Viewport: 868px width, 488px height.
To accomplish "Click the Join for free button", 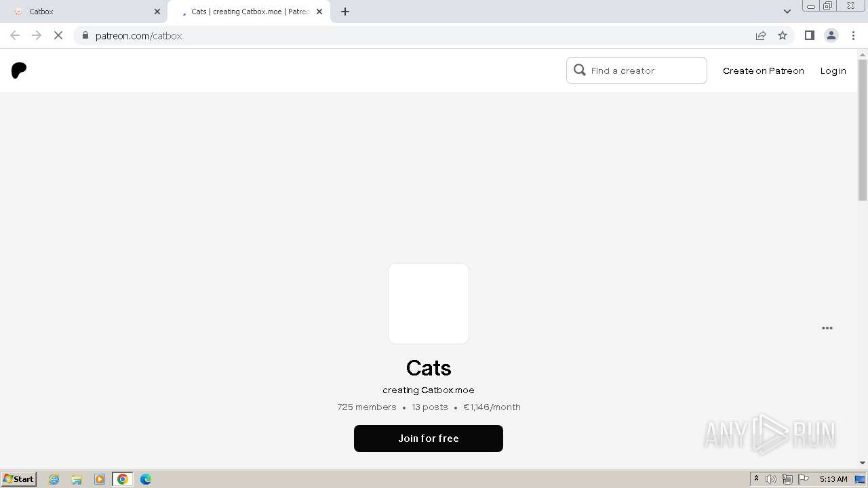I will coord(429,439).
